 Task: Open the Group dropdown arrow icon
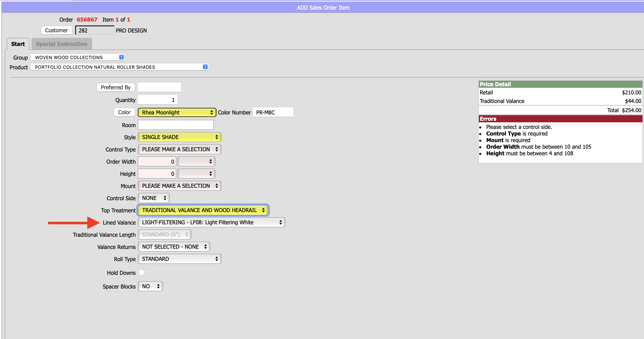pos(122,57)
